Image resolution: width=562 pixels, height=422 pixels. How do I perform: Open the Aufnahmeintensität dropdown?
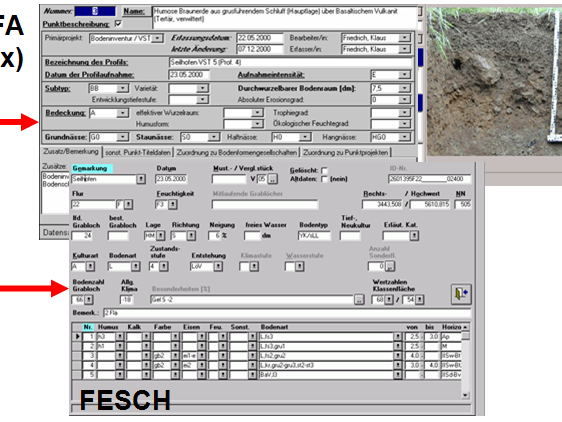(x=405, y=75)
